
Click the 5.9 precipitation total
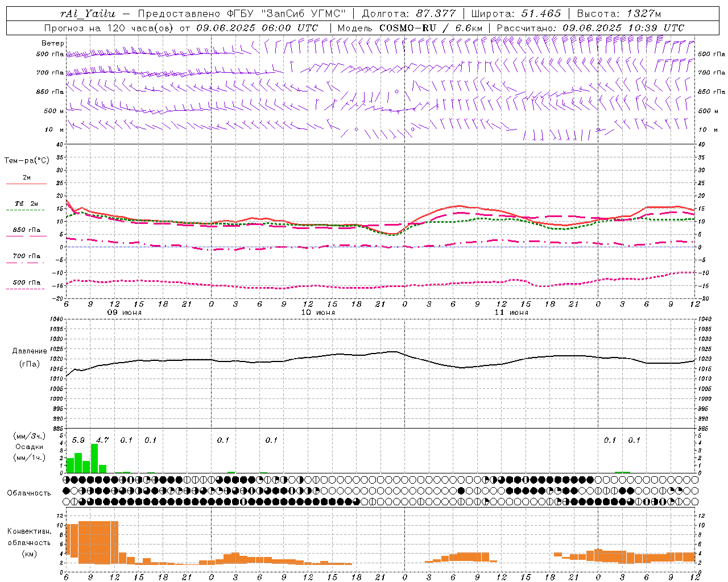pos(78,440)
